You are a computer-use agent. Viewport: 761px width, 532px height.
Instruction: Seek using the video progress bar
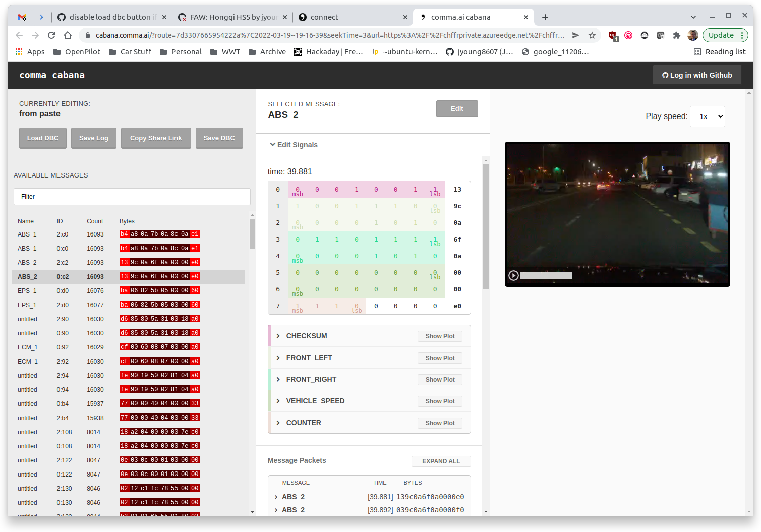[x=546, y=275]
